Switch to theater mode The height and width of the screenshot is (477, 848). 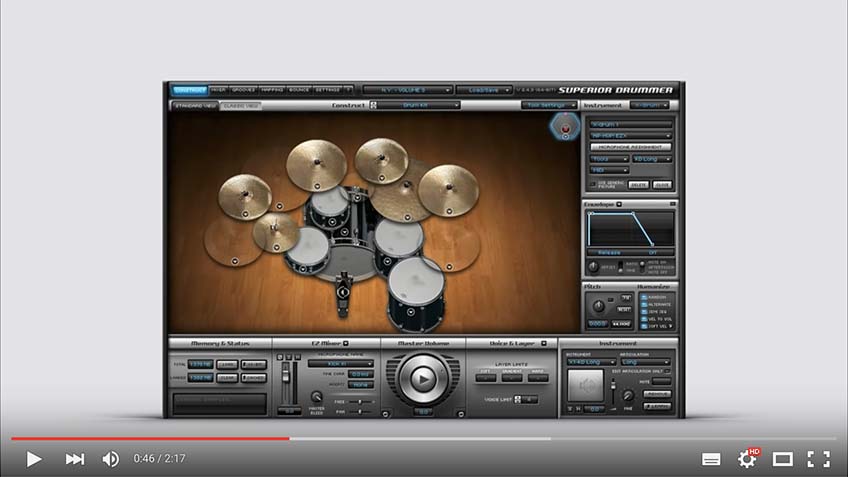783,459
